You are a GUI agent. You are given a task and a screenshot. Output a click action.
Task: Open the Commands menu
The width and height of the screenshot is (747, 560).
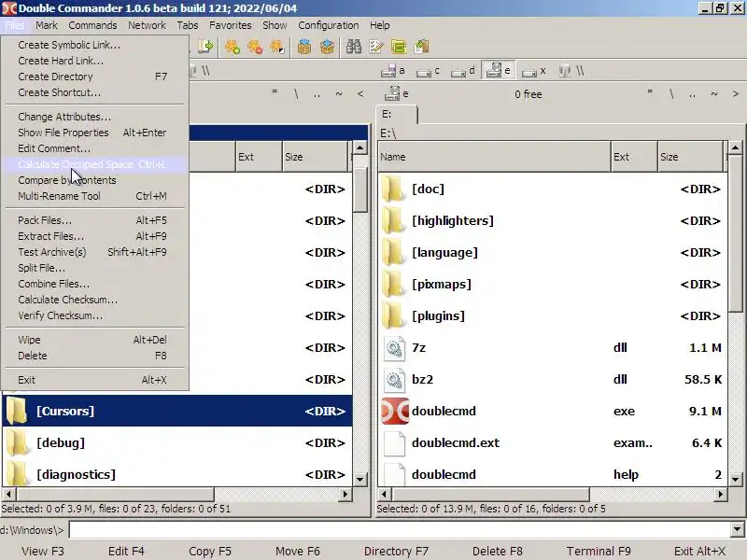(92, 25)
